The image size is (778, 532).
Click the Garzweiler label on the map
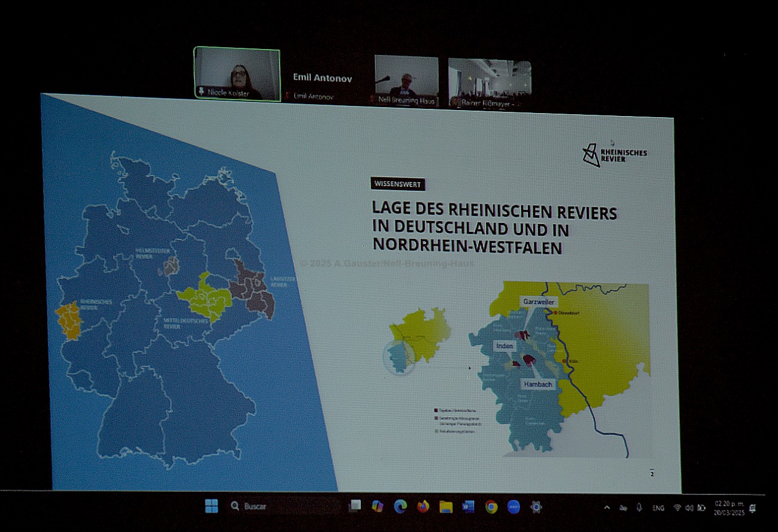(539, 302)
